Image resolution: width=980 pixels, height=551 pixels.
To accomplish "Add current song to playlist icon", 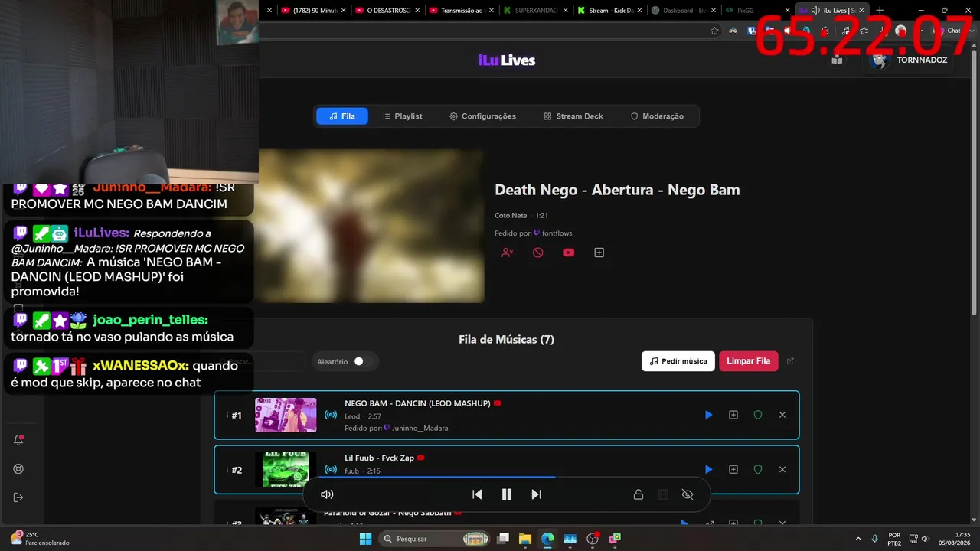I will (599, 253).
